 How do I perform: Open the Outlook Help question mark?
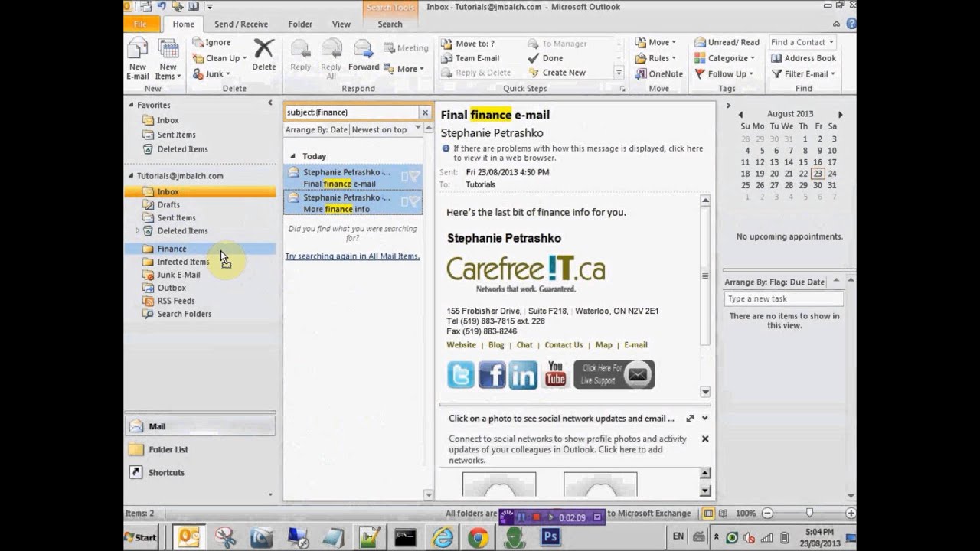[851, 24]
